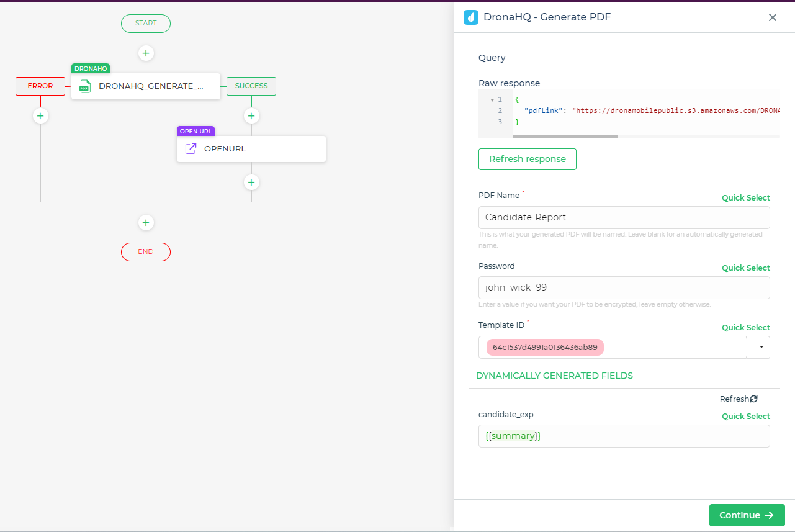The image size is (795, 532).
Task: Open Quick Select for Template ID
Action: tap(746, 328)
